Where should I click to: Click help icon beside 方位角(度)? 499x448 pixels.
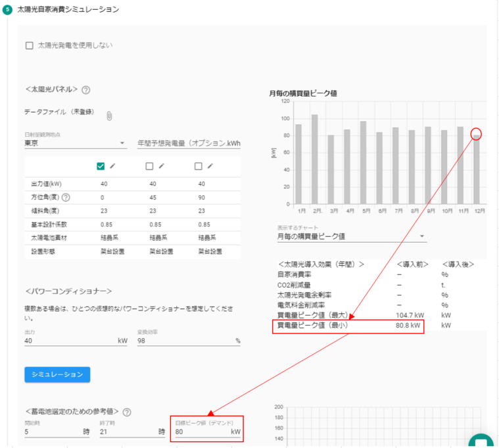66,197
